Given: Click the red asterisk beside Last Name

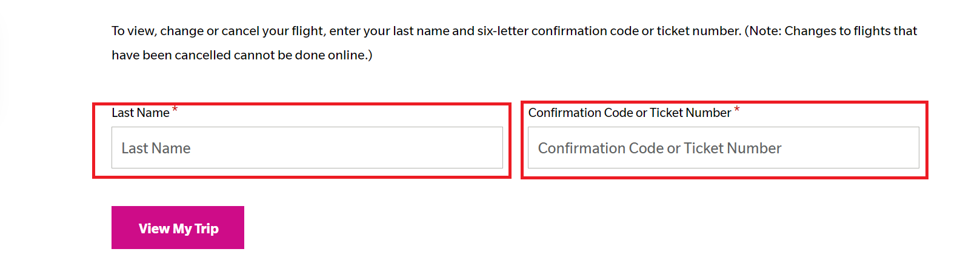Looking at the screenshot, I should coord(175,110).
